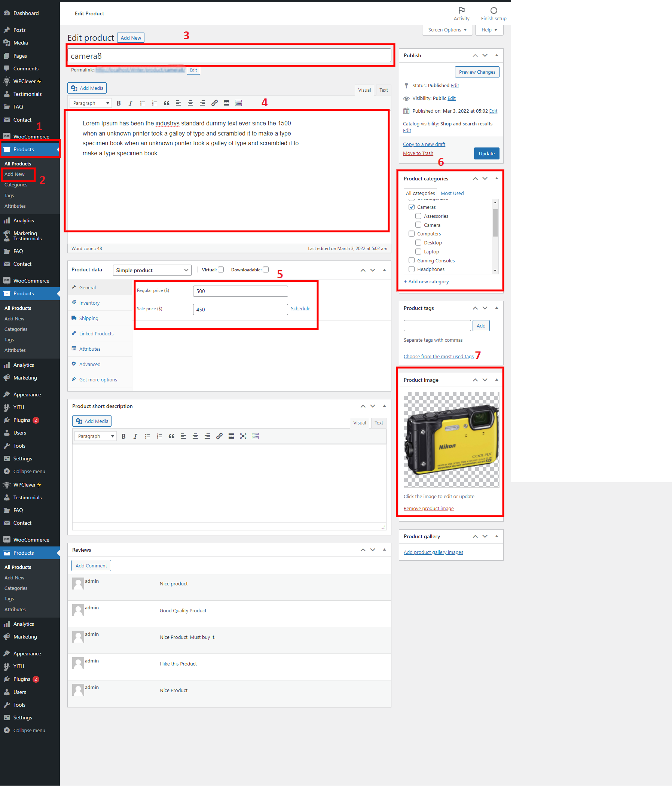This screenshot has height=786, width=672.
Task: Toggle bold in the short description toolbar
Action: [x=123, y=436]
